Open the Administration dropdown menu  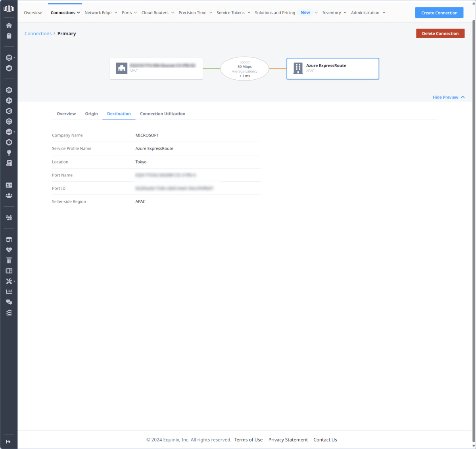point(368,13)
